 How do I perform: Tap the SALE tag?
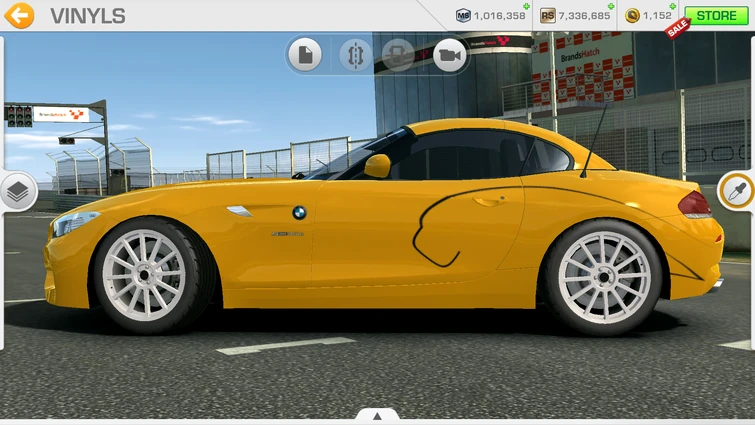click(678, 28)
